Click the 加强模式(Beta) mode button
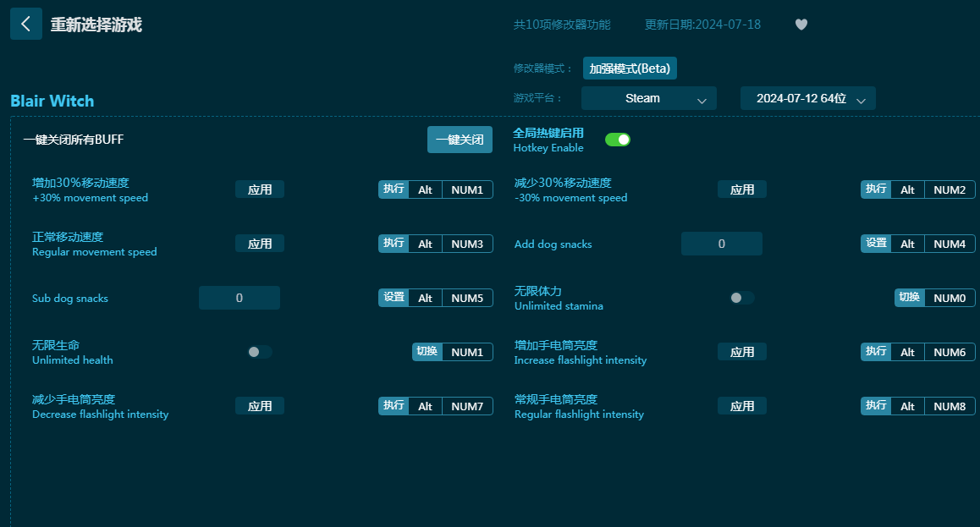 point(630,68)
